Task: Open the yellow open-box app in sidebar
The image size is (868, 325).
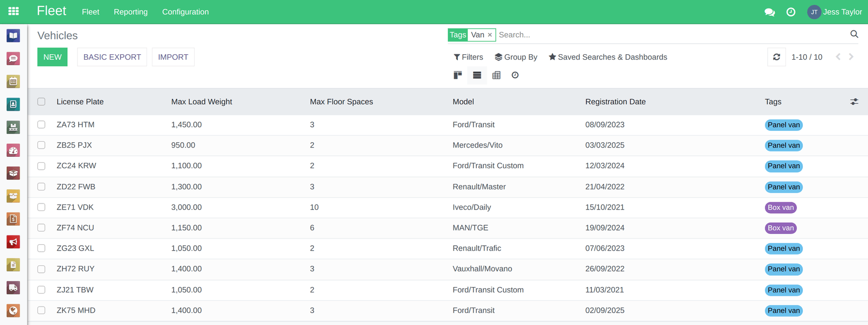Action: (x=14, y=196)
